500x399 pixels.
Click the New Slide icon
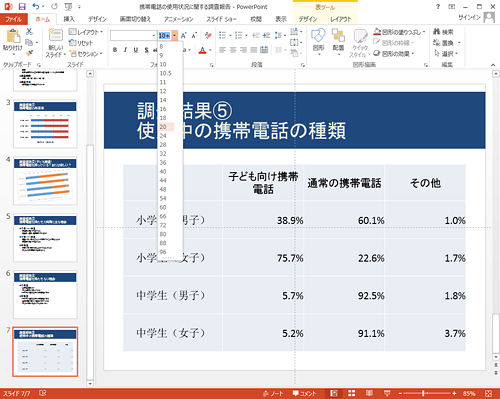click(x=55, y=35)
